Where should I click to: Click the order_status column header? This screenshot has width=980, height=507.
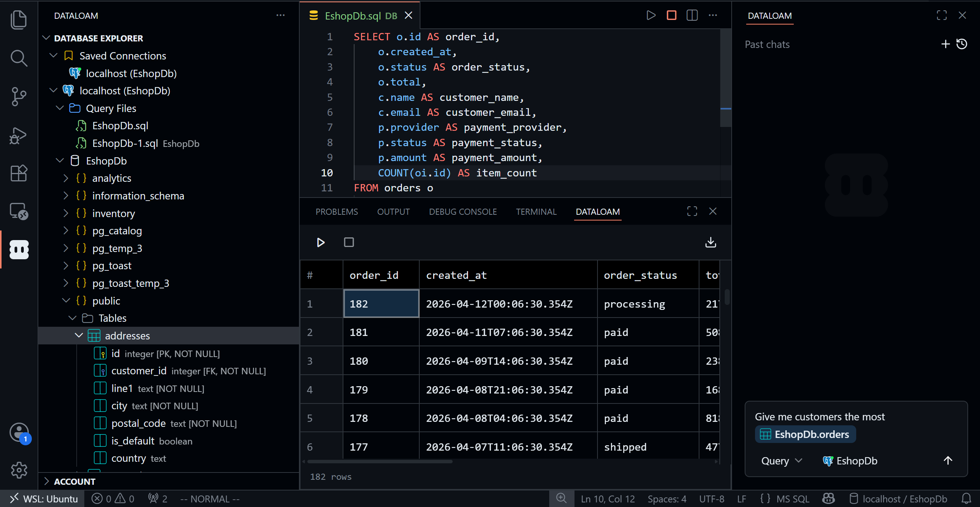[648, 275]
